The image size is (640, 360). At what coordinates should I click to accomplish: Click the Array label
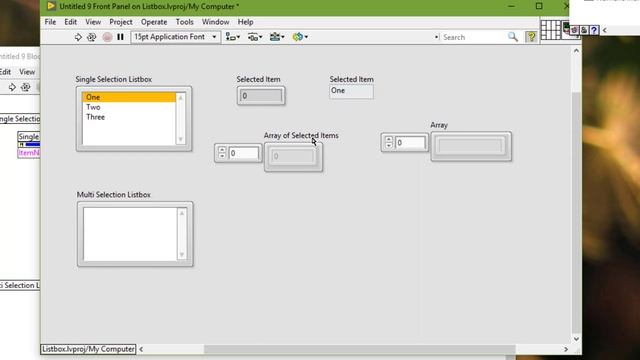click(x=439, y=125)
